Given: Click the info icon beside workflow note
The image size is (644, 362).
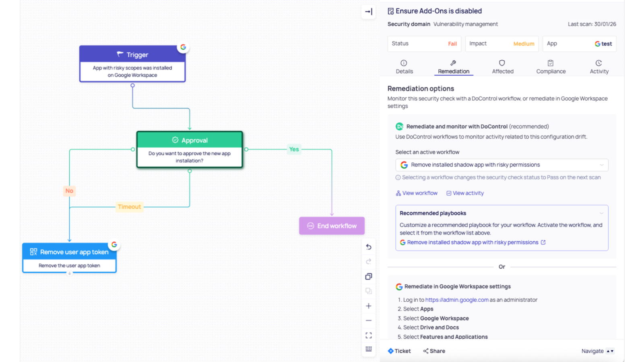Looking at the screenshot, I should (398, 177).
